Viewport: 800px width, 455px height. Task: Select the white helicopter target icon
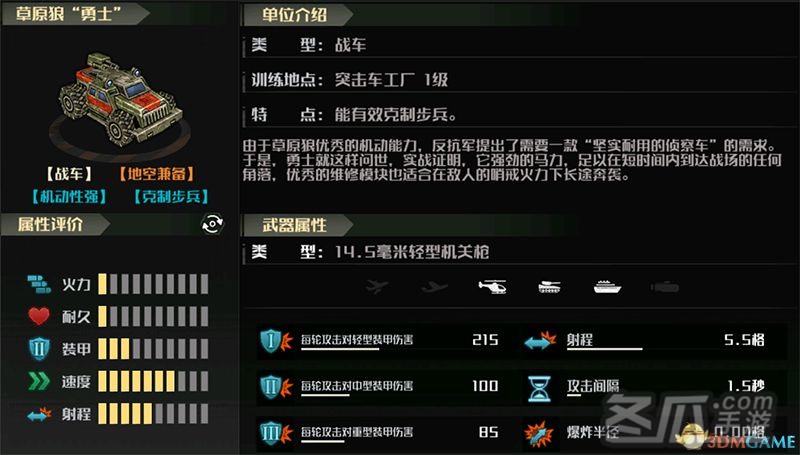pyautogui.click(x=492, y=287)
